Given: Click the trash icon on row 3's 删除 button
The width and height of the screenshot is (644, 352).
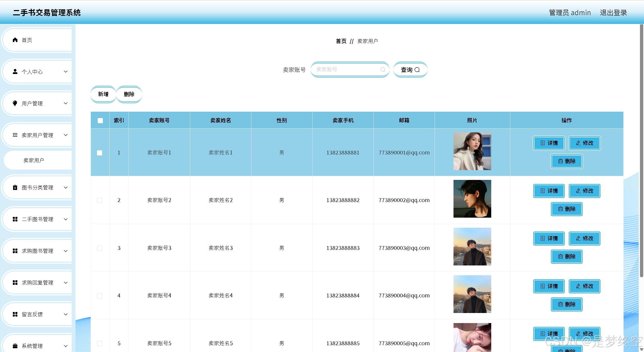Looking at the screenshot, I should tap(560, 256).
